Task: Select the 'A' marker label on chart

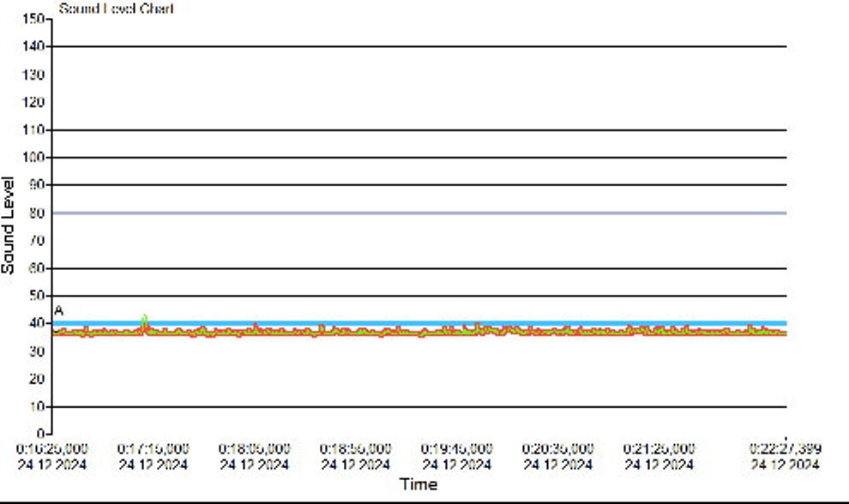Action: point(59,310)
